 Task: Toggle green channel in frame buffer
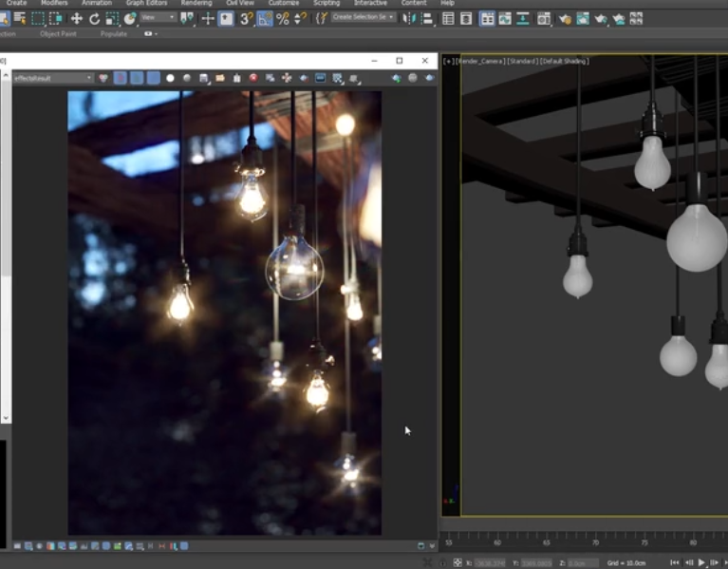[x=137, y=78]
